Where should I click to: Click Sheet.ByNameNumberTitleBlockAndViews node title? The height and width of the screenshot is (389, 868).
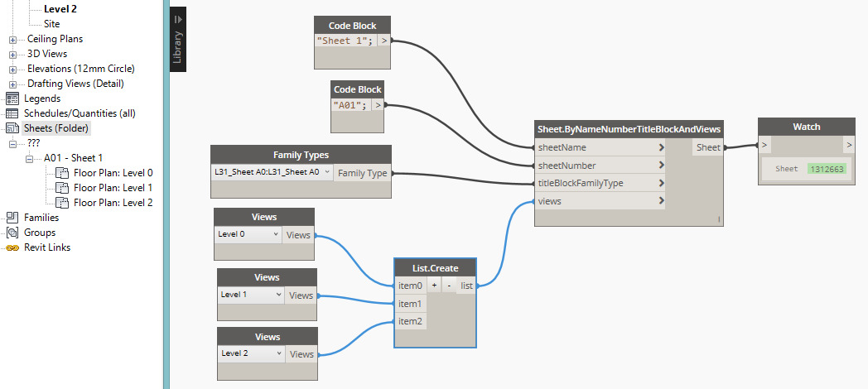click(x=629, y=129)
